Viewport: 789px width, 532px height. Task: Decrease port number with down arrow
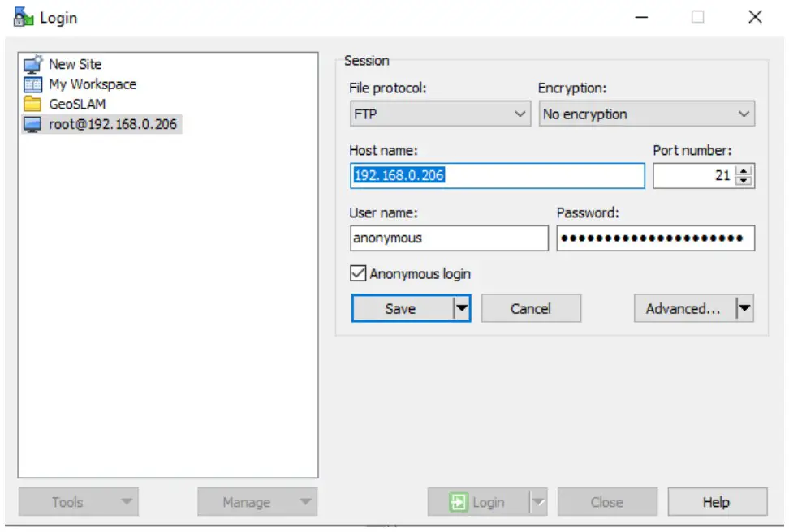744,181
